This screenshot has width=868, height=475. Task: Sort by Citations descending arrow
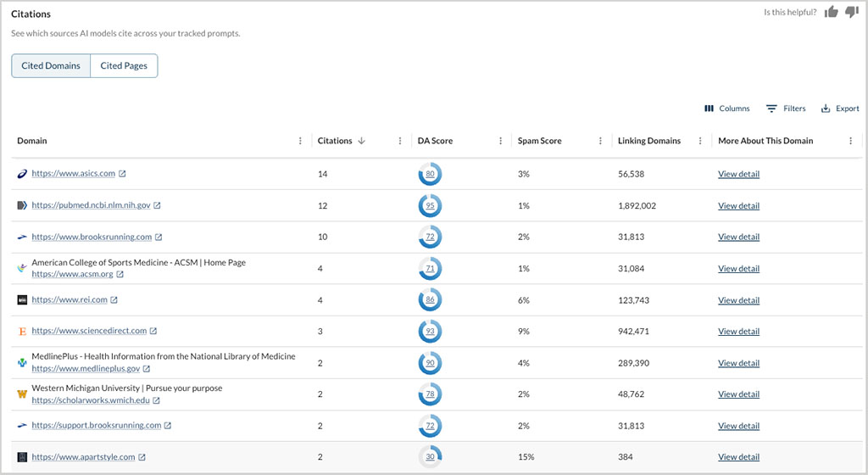pyautogui.click(x=361, y=141)
